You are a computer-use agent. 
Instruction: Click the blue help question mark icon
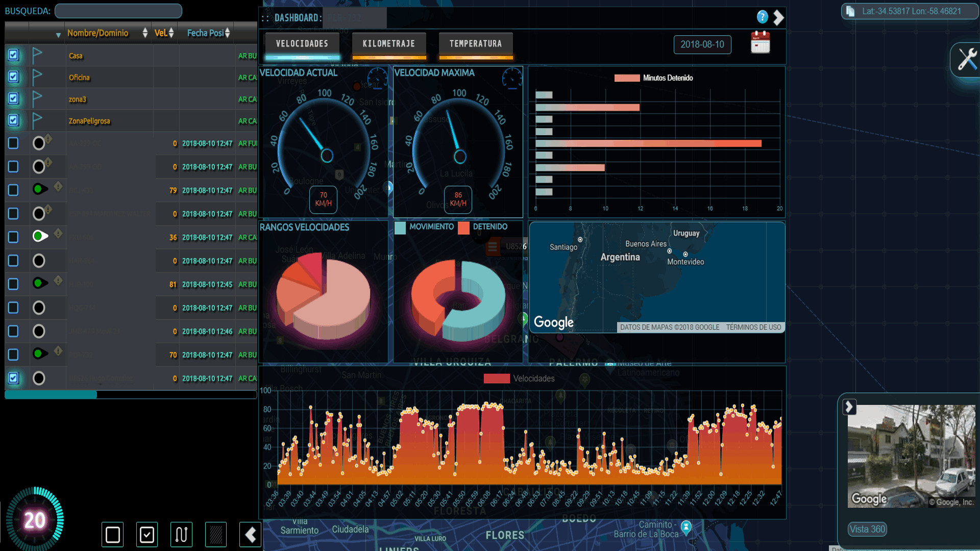(x=762, y=17)
